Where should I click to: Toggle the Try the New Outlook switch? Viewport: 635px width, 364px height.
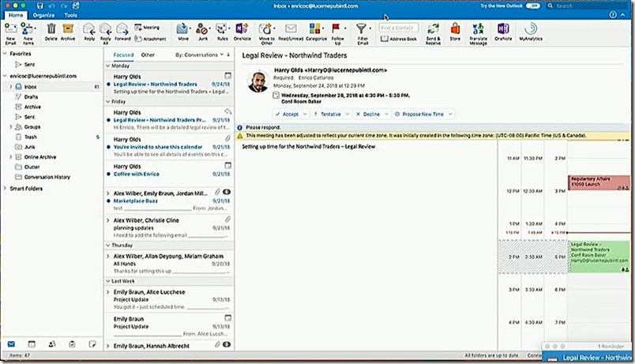(x=533, y=6)
